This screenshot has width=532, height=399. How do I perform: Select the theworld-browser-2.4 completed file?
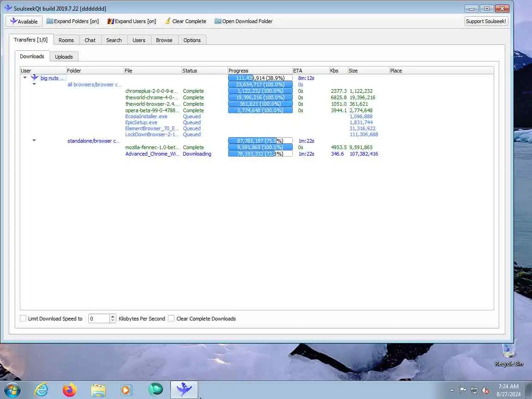pos(153,104)
